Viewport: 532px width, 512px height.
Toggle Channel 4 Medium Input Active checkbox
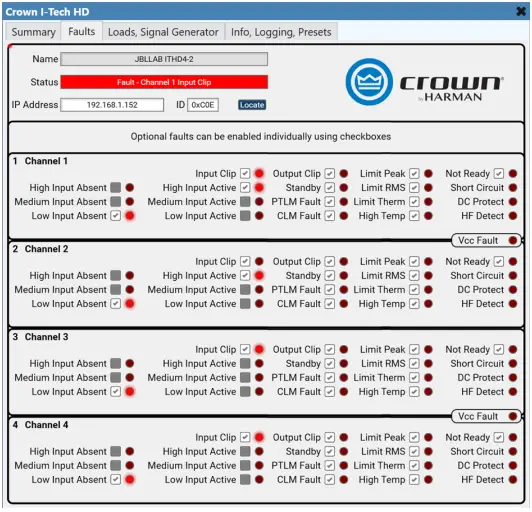[x=245, y=466]
